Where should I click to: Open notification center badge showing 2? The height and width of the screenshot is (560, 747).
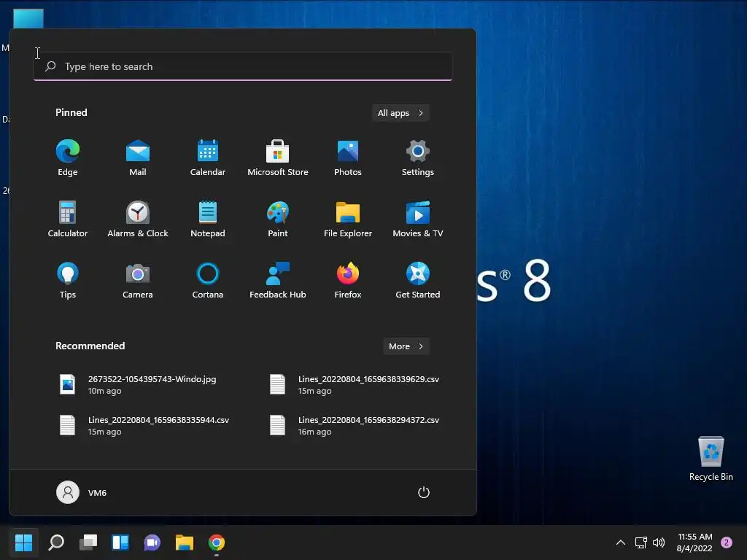pos(727,542)
